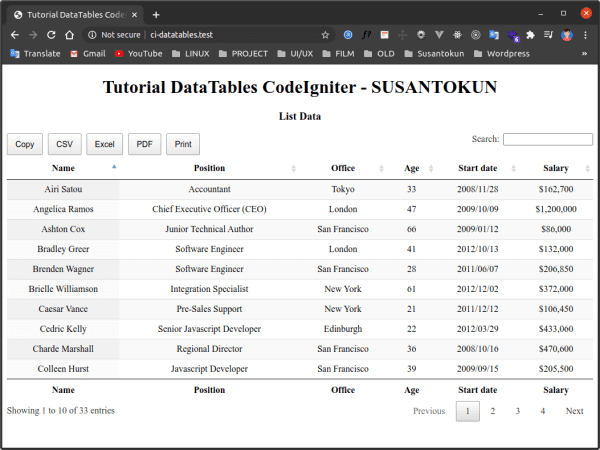Sort table by Office column header

pos(343,168)
